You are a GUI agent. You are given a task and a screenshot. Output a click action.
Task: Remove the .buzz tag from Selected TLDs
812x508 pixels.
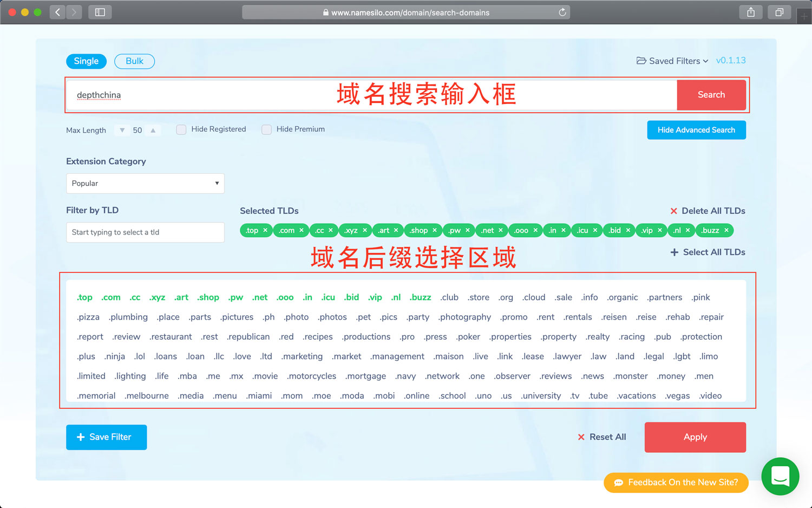[x=726, y=230]
